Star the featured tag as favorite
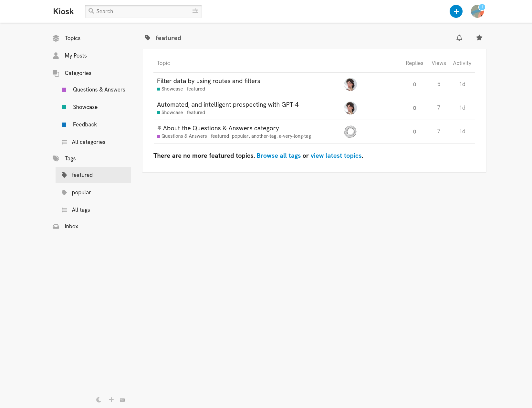Image resolution: width=532 pixels, height=408 pixels. pos(479,38)
